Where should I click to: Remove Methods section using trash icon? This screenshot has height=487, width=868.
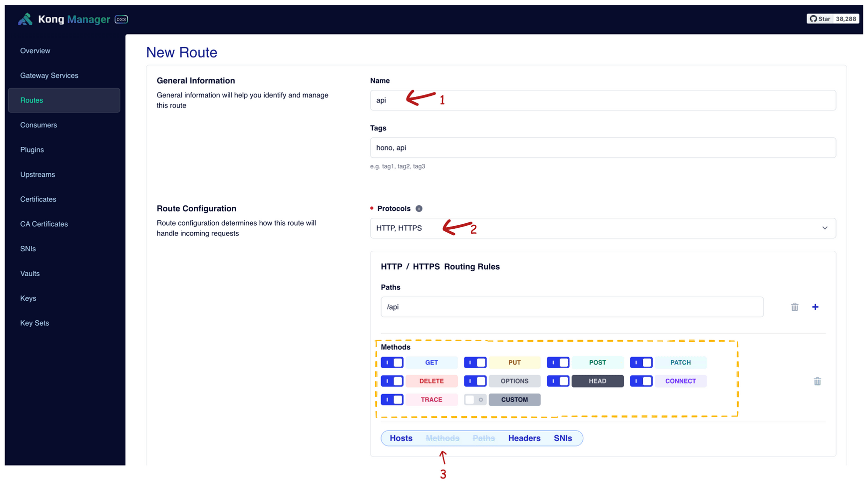point(817,382)
